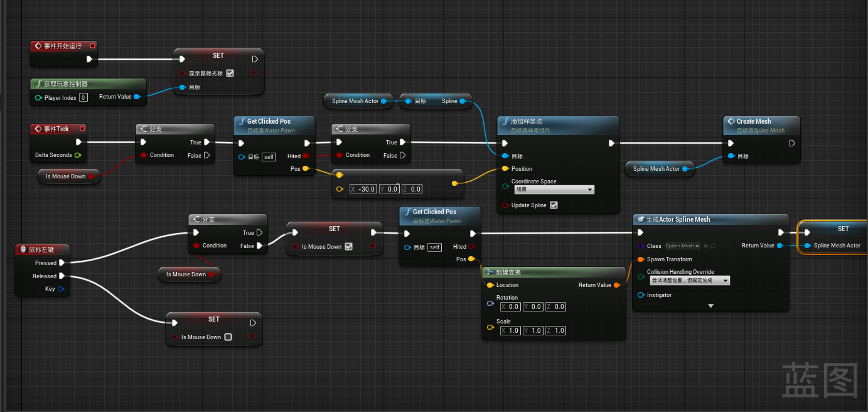
Task: Open the Coordinate Space dropdown showing 场景
Action: click(x=554, y=189)
